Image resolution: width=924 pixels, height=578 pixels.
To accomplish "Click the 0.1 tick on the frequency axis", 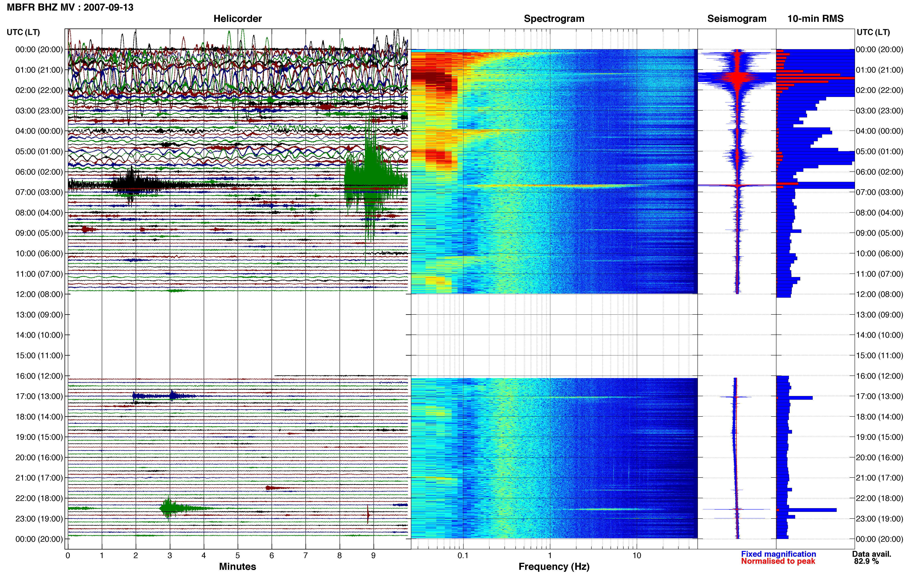I will click(463, 555).
